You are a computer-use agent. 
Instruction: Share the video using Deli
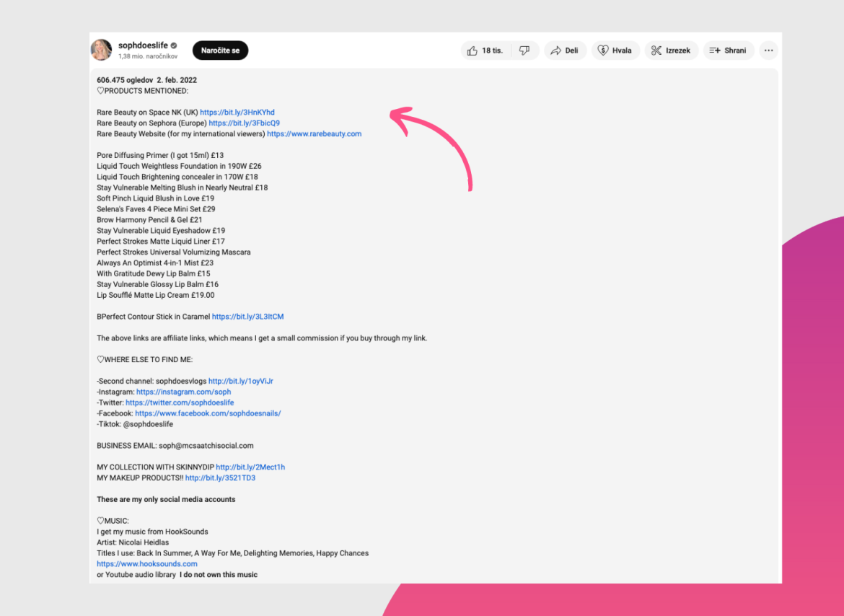click(565, 50)
